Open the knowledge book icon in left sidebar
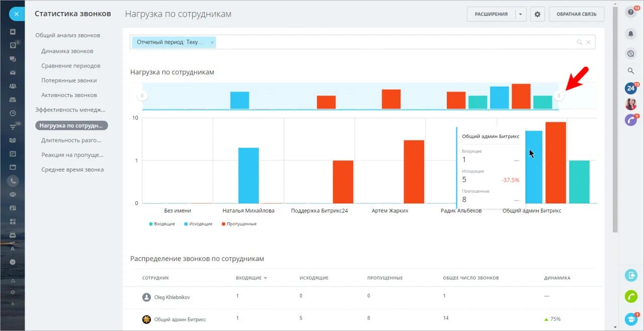The image size is (644, 331). click(x=13, y=140)
